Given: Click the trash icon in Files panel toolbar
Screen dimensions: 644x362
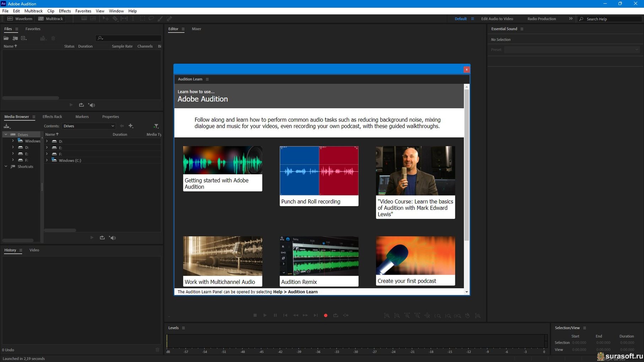Looking at the screenshot, I should pyautogui.click(x=53, y=38).
